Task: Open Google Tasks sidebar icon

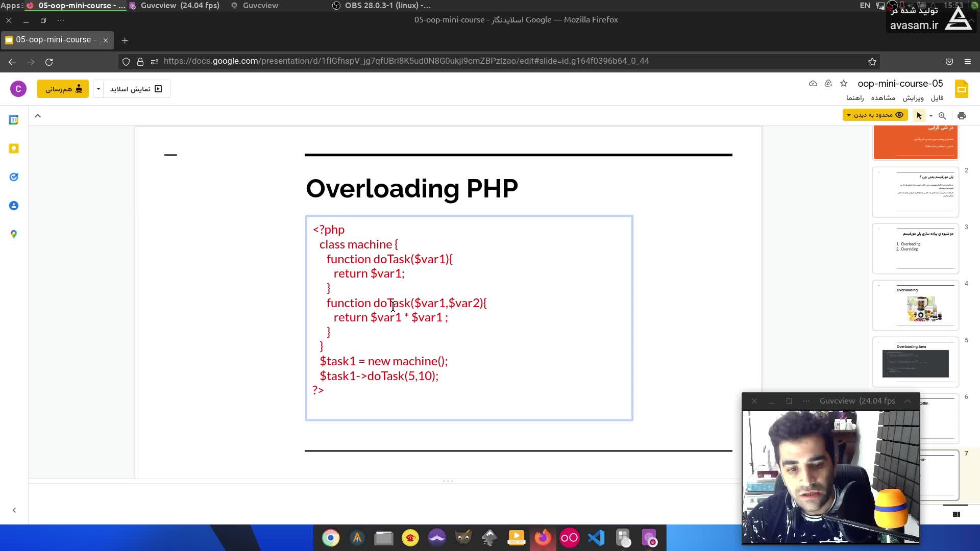Action: click(x=14, y=177)
